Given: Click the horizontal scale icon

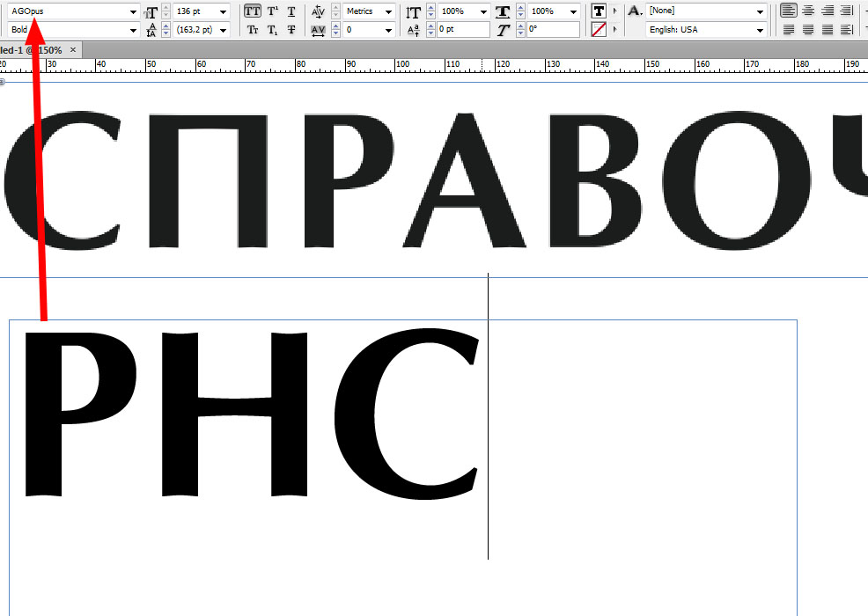Looking at the screenshot, I should [x=503, y=11].
